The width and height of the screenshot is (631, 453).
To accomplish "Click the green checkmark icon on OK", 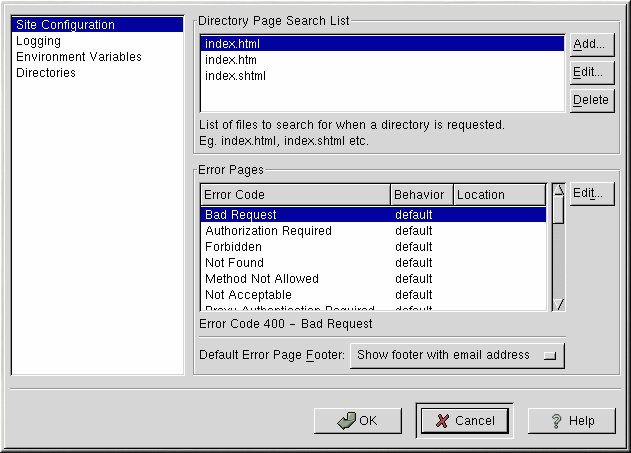I will [347, 421].
